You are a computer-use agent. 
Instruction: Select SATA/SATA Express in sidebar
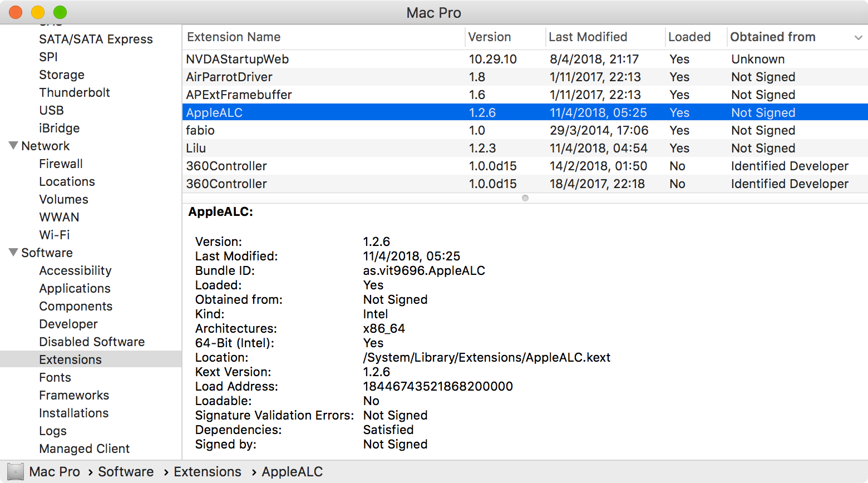pyautogui.click(x=96, y=39)
